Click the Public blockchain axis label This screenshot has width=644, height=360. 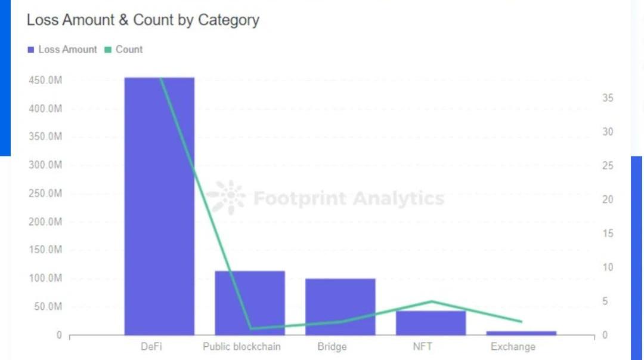[x=241, y=346]
